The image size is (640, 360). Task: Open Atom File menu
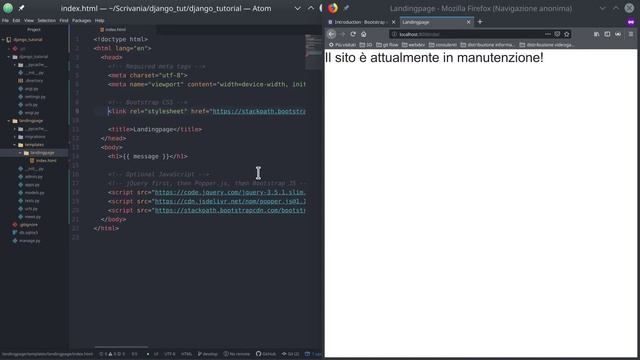[x=5, y=20]
